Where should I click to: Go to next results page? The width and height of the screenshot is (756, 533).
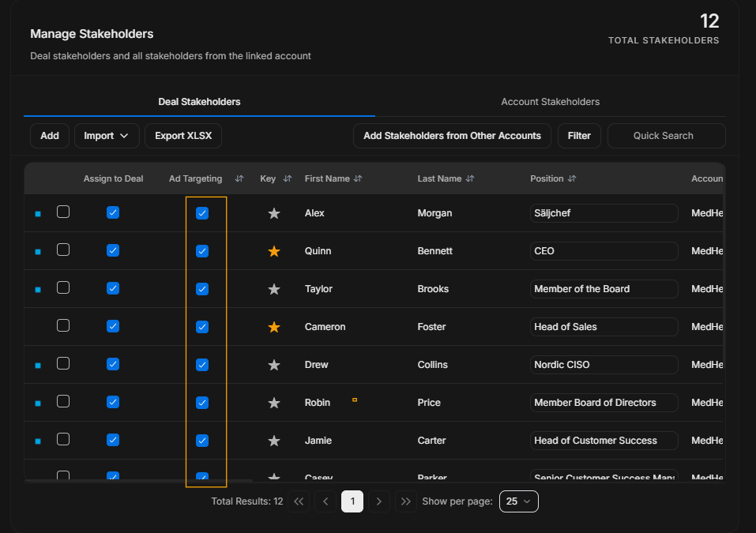pyautogui.click(x=379, y=501)
